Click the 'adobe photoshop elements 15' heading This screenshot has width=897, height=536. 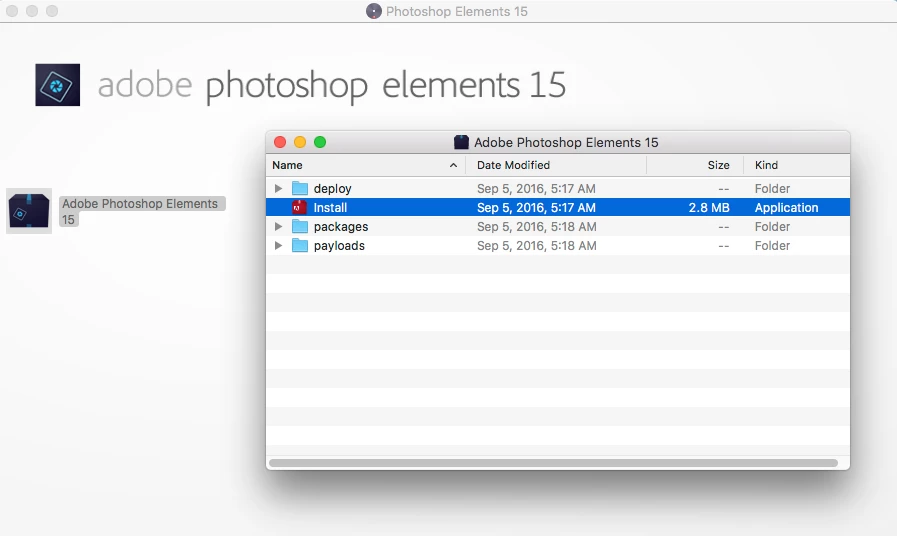(x=332, y=85)
